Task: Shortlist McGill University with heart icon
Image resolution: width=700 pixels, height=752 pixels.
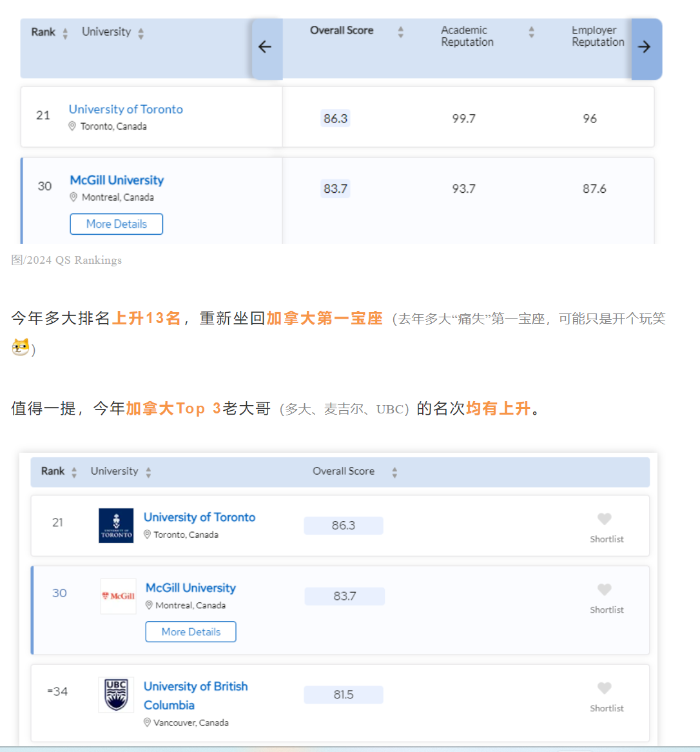Action: point(605,589)
